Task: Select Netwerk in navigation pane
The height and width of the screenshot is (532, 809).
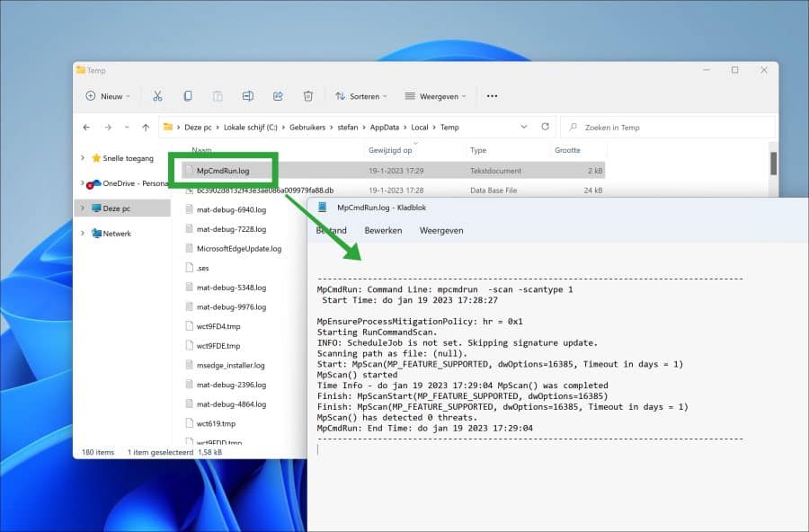Action: pyautogui.click(x=117, y=234)
